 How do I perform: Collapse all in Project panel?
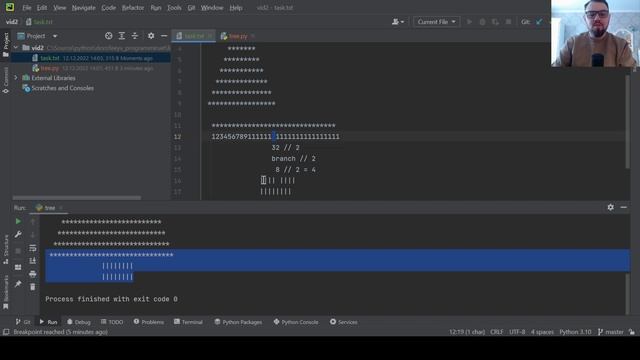pos(135,36)
